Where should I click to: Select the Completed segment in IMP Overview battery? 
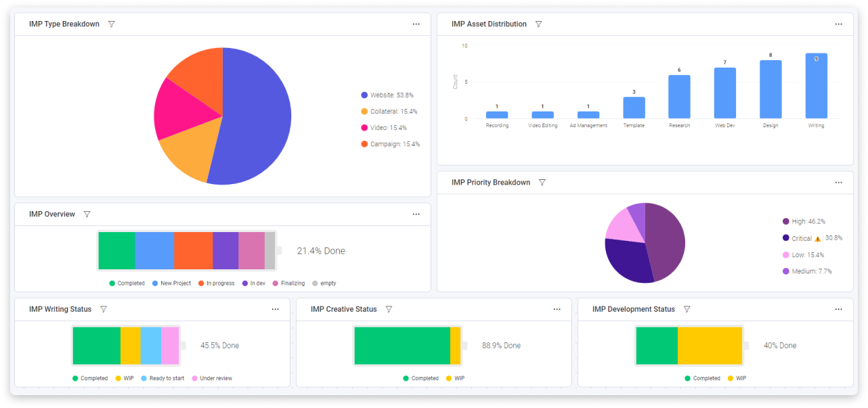click(116, 251)
